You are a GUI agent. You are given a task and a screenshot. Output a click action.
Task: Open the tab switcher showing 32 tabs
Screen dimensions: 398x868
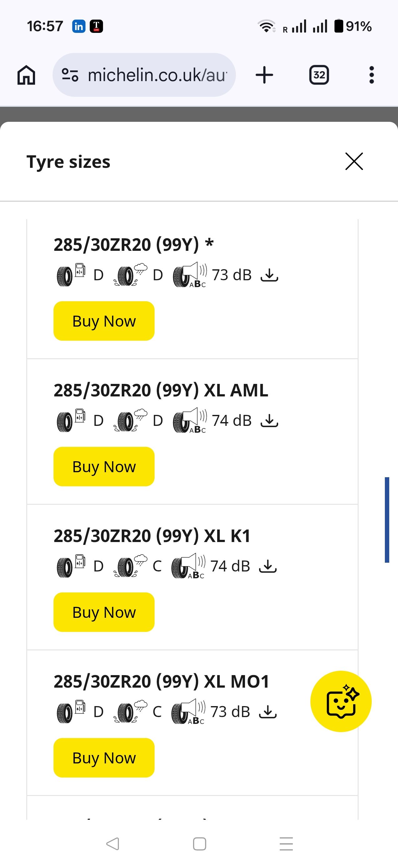click(319, 75)
